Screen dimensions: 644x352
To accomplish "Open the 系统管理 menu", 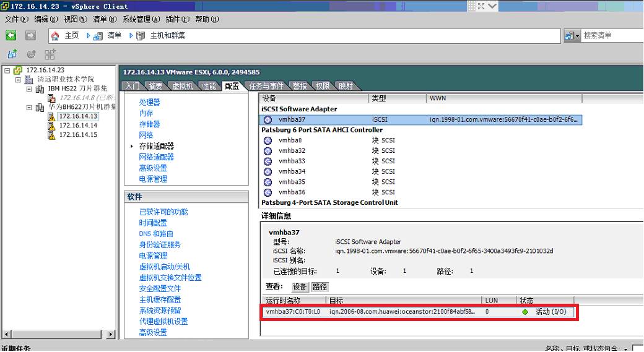I will (x=141, y=19).
